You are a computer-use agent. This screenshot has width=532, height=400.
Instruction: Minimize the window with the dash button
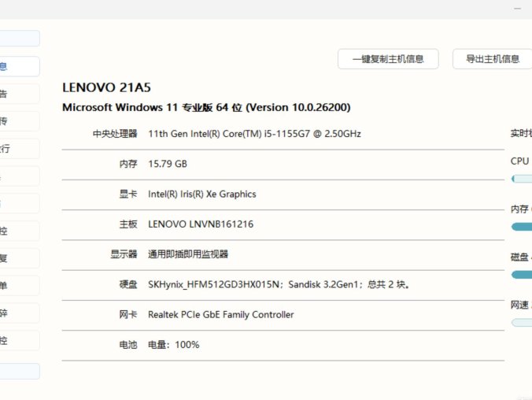517,9
